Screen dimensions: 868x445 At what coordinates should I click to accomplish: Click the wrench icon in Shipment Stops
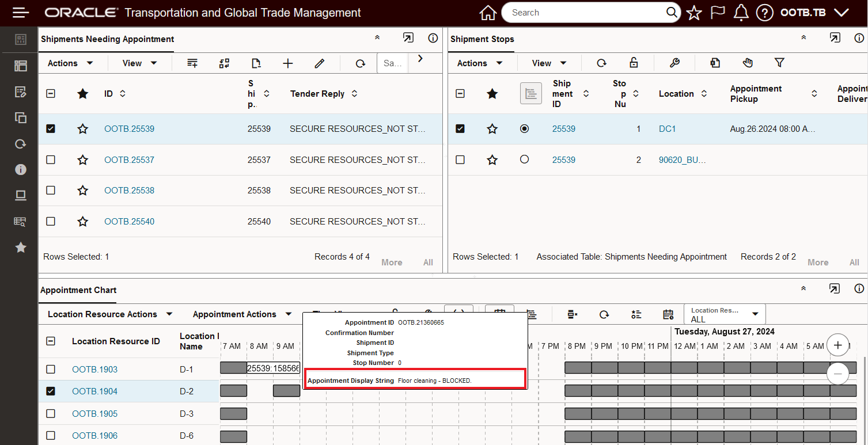(675, 63)
